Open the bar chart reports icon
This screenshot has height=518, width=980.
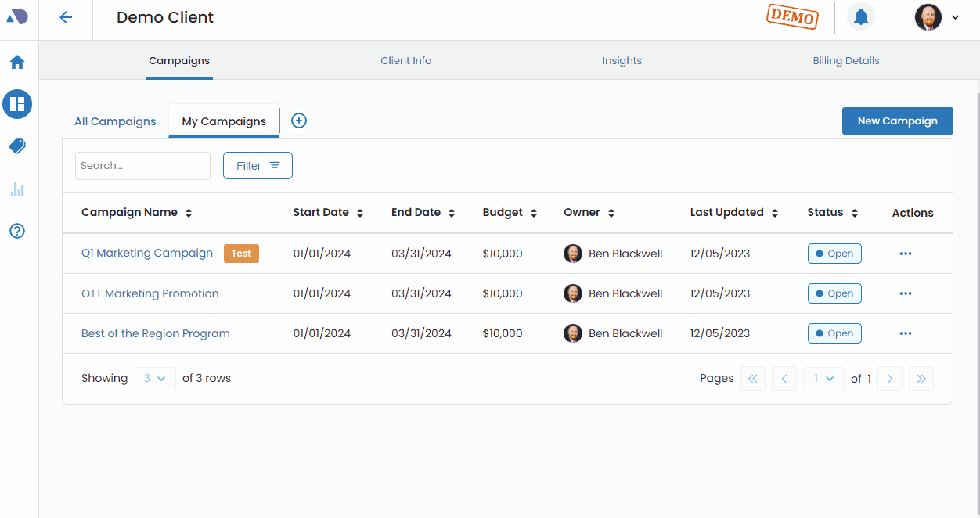pos(17,189)
